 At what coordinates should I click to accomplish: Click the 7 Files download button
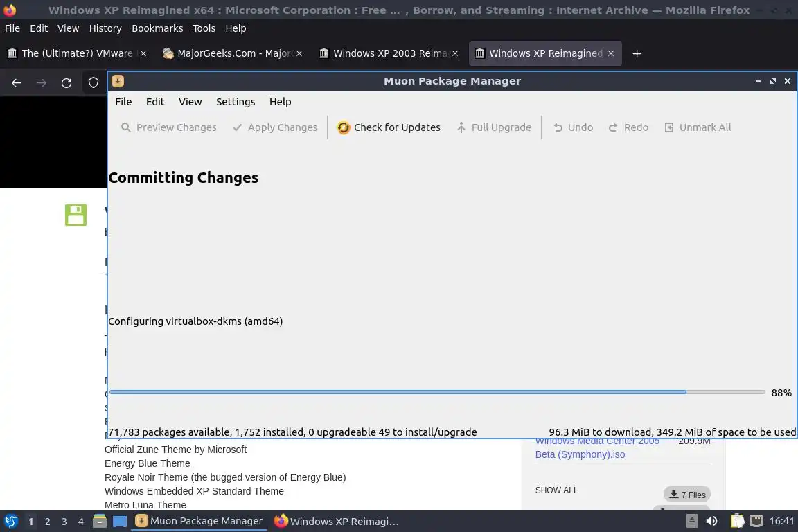687,495
